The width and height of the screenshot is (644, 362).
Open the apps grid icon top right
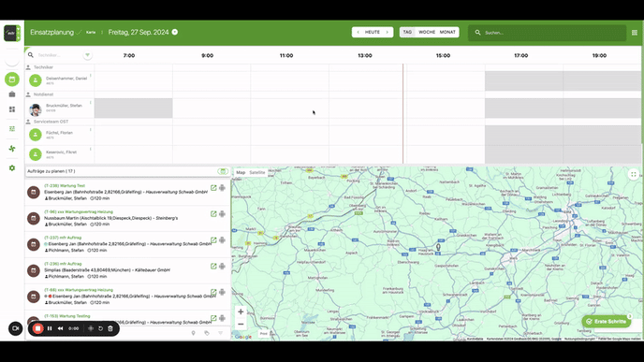(634, 33)
